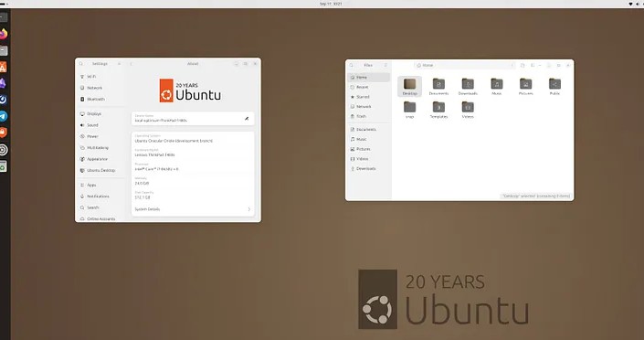Open the Files sidebar hamburger menu
644x340 pixels.
coord(385,65)
